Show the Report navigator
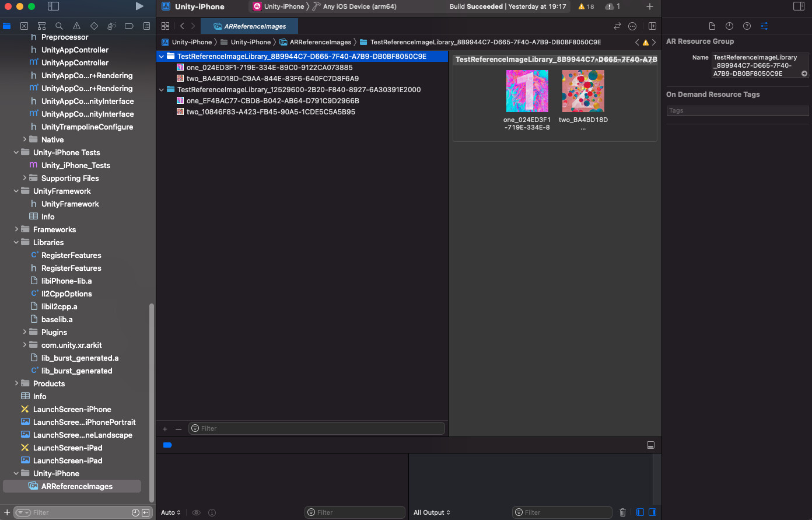812x520 pixels. coord(146,26)
